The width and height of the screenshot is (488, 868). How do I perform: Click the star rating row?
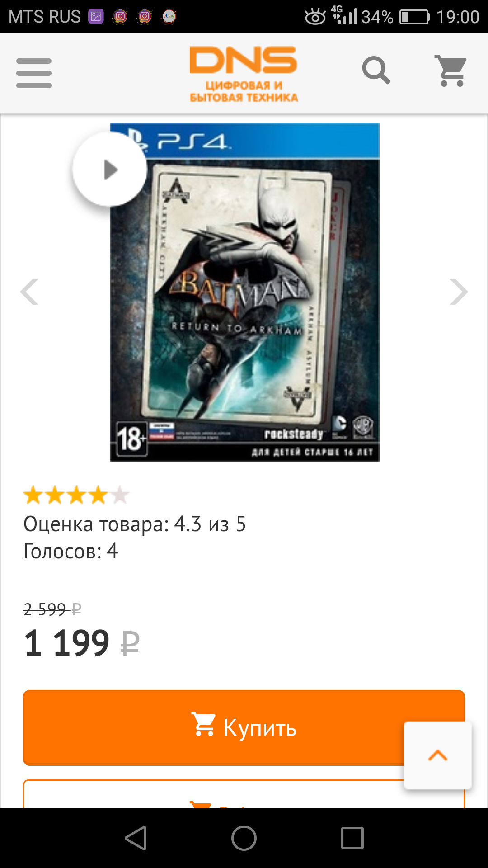point(76,495)
